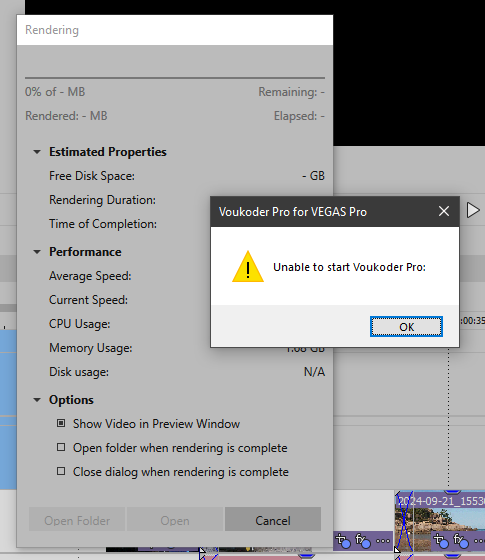The image size is (485, 560).
Task: Close the Voukoder Pro for VEGAS Pro dialog
Action: 444,211
